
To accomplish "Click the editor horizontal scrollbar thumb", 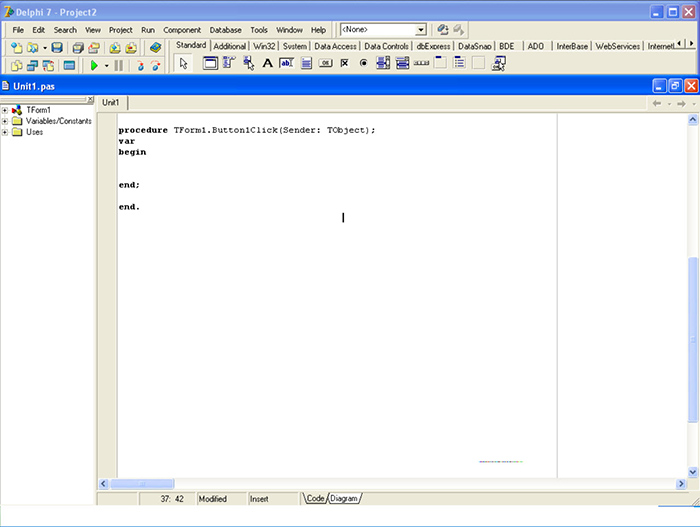I will pos(142,484).
